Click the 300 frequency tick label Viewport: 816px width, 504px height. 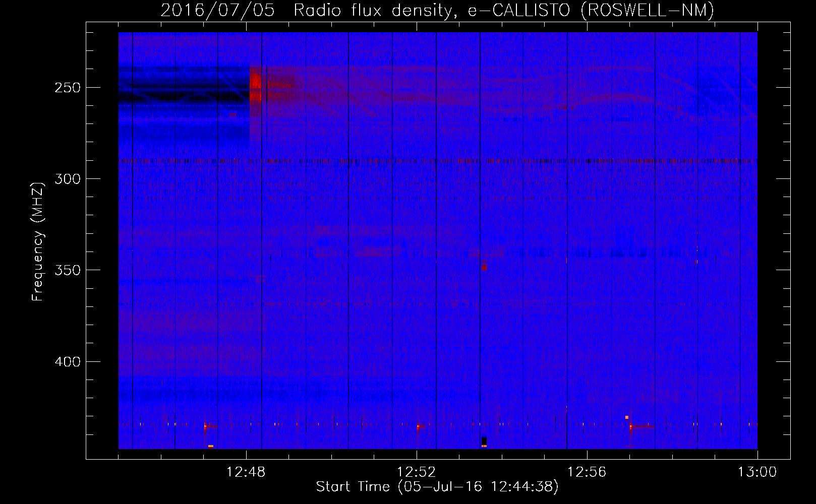pos(68,179)
